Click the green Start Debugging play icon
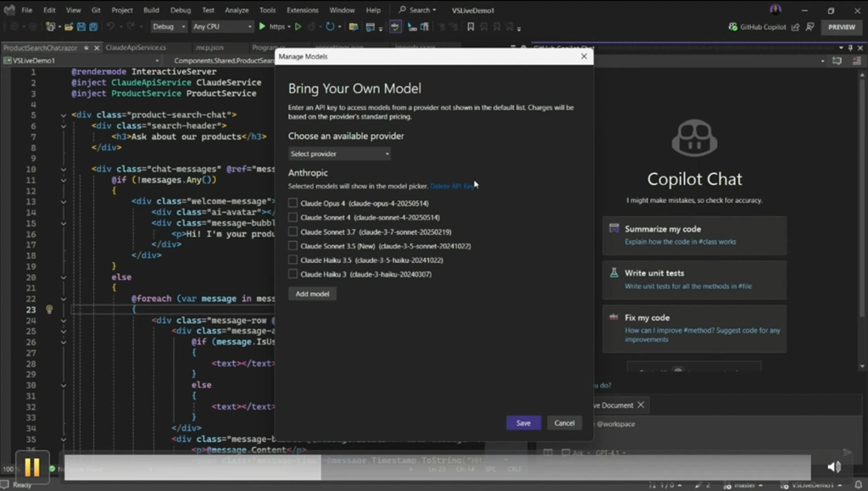Viewport: 868px width, 491px height. 263,27
